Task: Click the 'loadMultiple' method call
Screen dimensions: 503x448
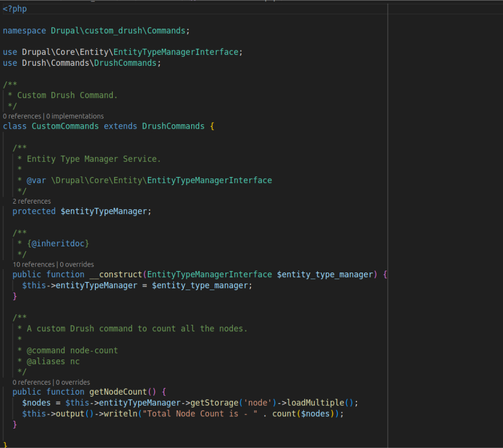Action: click(x=315, y=403)
